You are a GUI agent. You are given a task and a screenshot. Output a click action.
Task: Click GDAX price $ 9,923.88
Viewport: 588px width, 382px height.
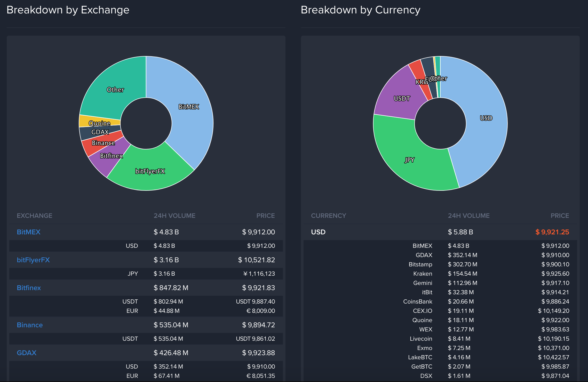[258, 353]
